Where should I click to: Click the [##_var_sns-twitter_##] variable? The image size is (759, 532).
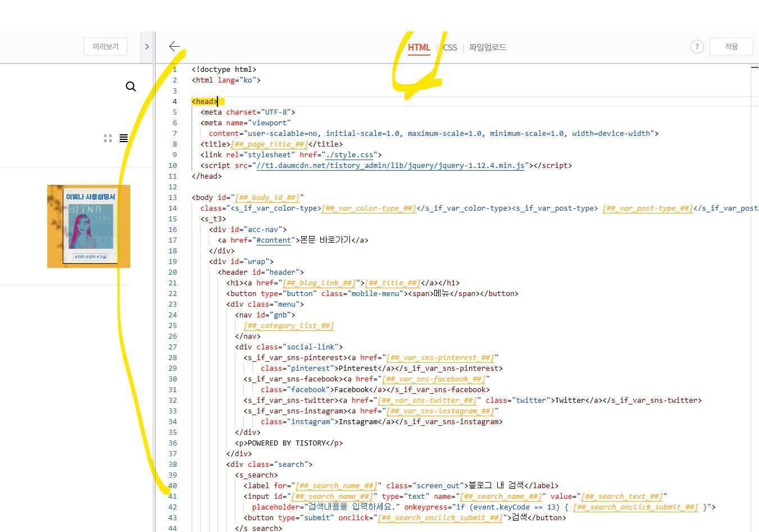pyautogui.click(x=427, y=400)
